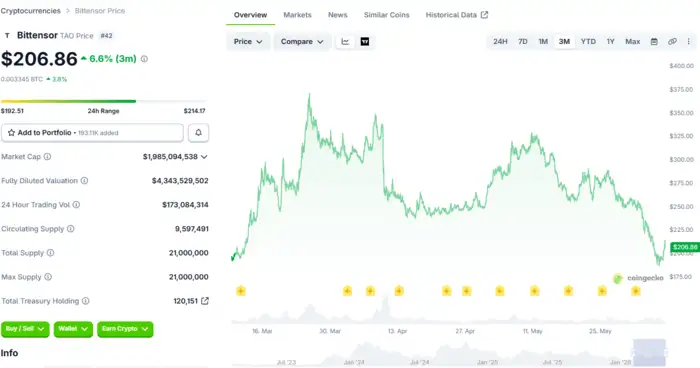Image resolution: width=700 pixels, height=368 pixels.
Task: Click info icon next to Fully Diluted Valuation
Action: [x=84, y=181]
